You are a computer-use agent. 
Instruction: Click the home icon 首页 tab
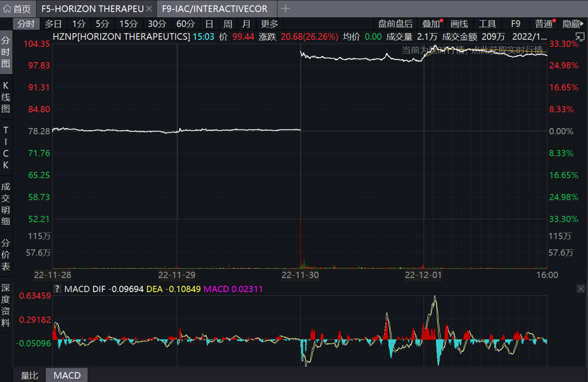coord(17,9)
